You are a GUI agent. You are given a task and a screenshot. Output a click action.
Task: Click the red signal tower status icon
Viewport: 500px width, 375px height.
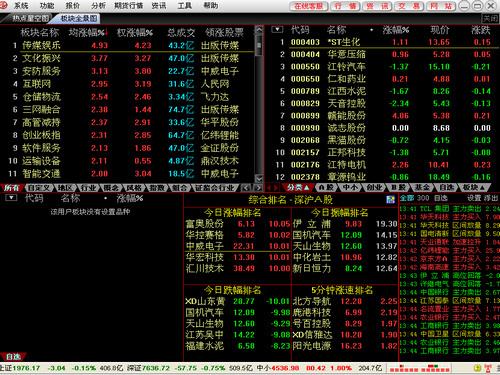coord(488,368)
